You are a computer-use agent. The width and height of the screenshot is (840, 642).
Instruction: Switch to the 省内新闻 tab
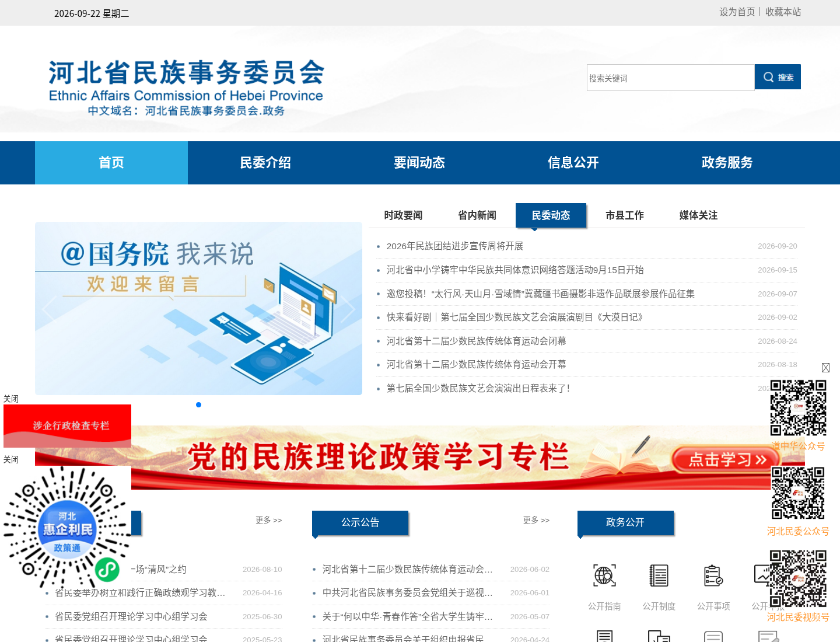[x=477, y=215]
